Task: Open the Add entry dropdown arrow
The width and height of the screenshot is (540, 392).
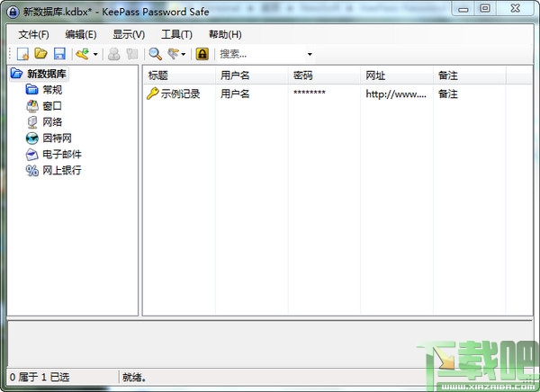Action: coord(95,54)
